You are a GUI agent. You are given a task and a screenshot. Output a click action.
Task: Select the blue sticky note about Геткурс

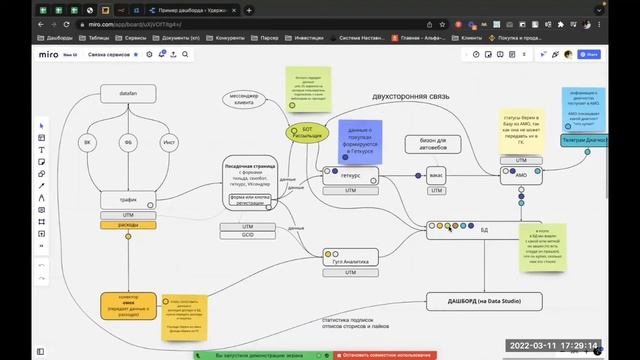tap(360, 141)
